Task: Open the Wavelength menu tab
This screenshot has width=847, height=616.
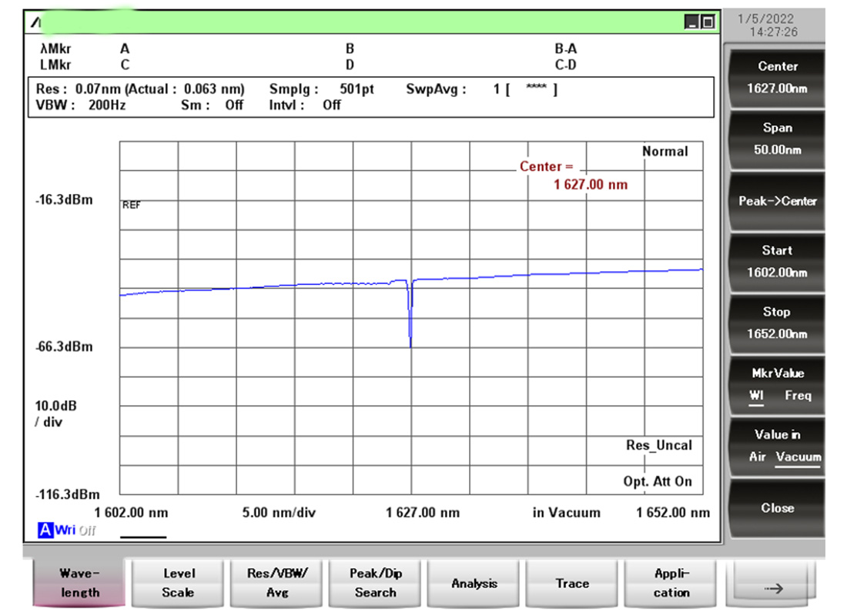Action: click(80, 584)
